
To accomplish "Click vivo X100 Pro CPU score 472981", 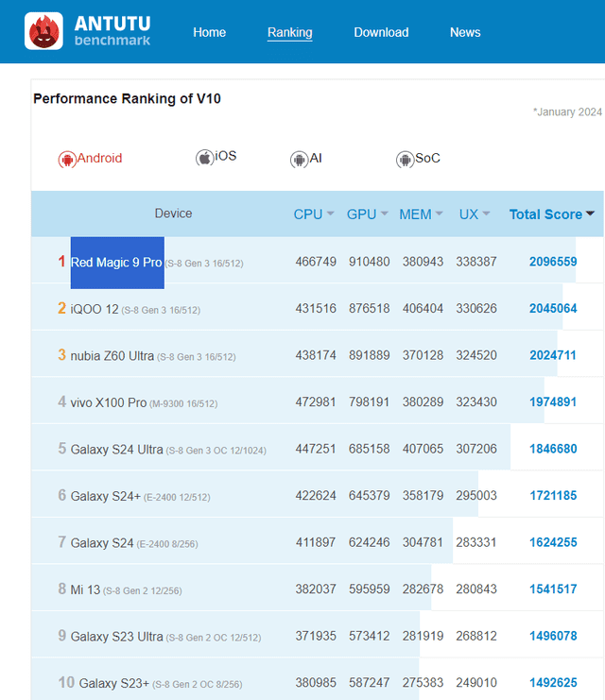I will coord(316,401).
